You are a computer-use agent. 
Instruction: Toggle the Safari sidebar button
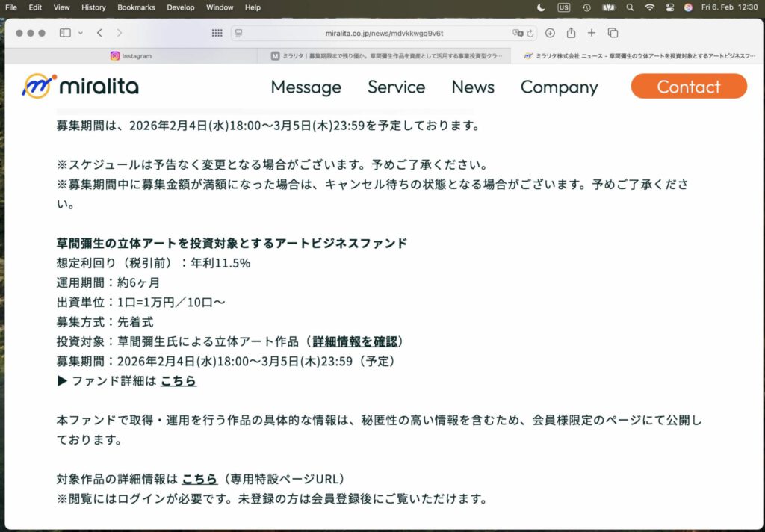click(65, 33)
